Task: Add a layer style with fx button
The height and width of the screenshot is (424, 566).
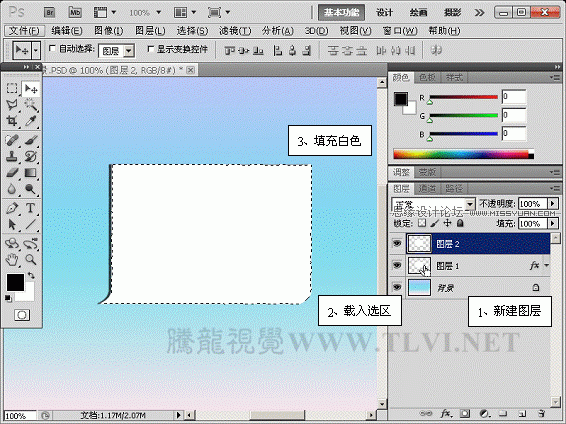Action: (446, 413)
